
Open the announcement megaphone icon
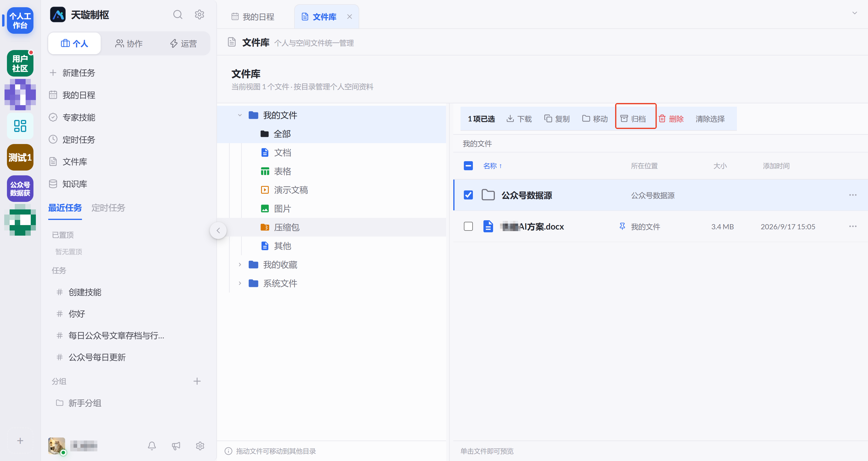click(x=176, y=446)
